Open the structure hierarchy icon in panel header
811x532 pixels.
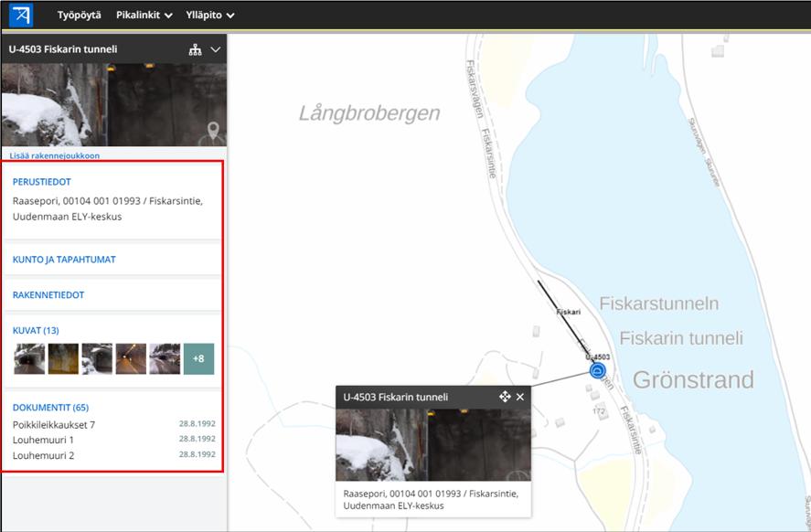(195, 49)
